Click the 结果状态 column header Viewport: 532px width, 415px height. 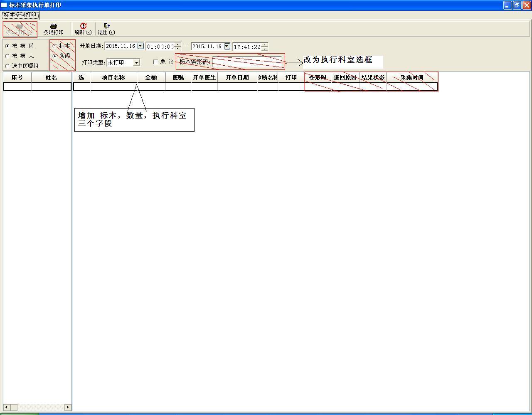(373, 77)
